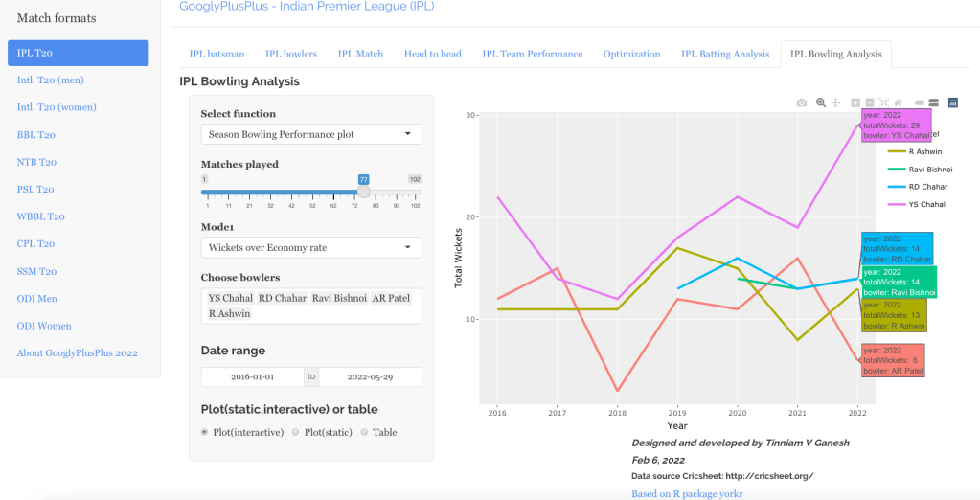Click the start date field 2016-01-01
The image size is (980, 500).
[253, 377]
